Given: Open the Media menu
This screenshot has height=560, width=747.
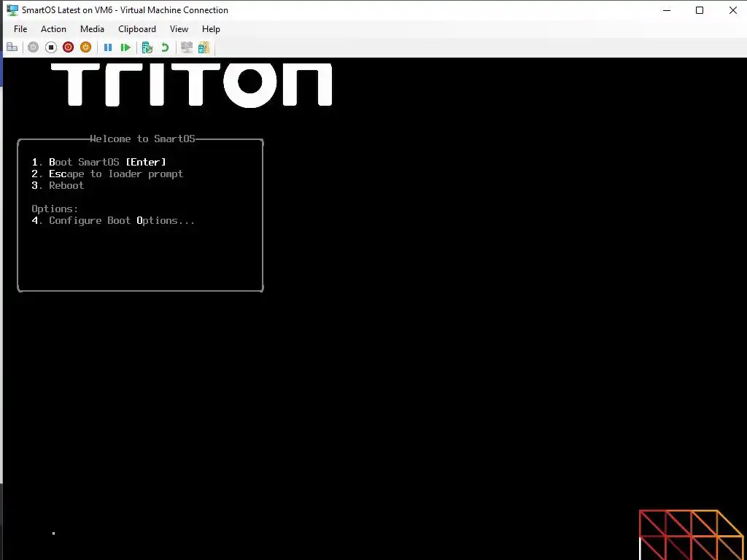Looking at the screenshot, I should [x=92, y=29].
